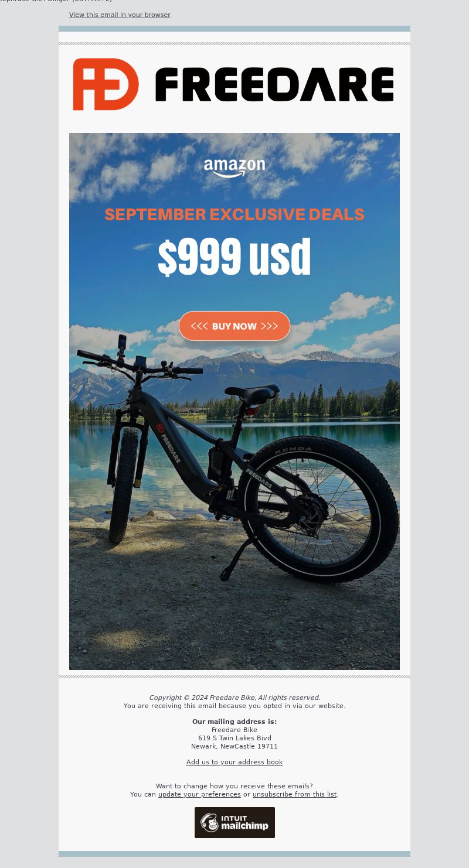
Task: Open View this email in your browser
Action: pyautogui.click(x=120, y=15)
